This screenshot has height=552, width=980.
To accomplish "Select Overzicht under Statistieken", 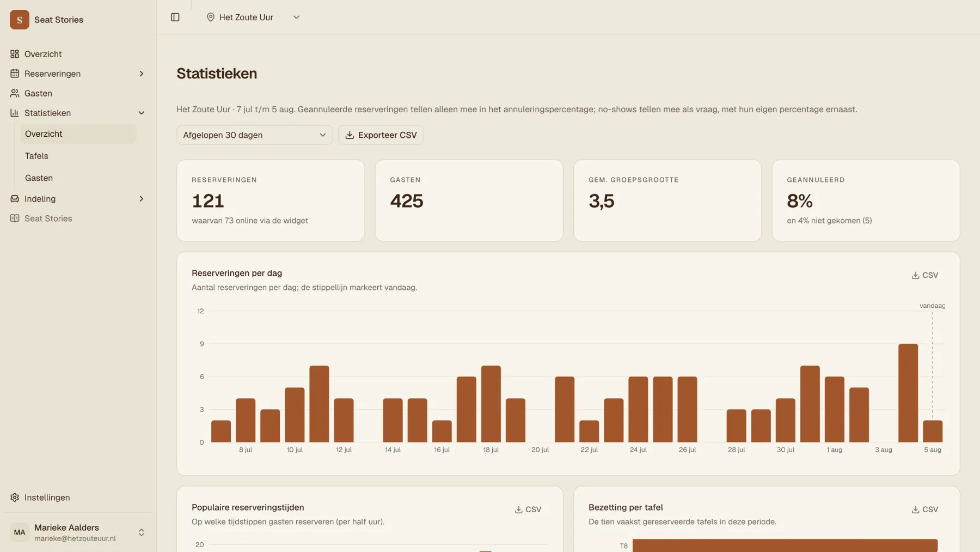I will (78, 134).
